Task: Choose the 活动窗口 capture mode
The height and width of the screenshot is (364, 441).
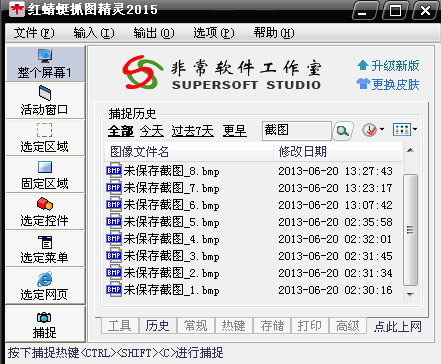Action: tap(45, 101)
